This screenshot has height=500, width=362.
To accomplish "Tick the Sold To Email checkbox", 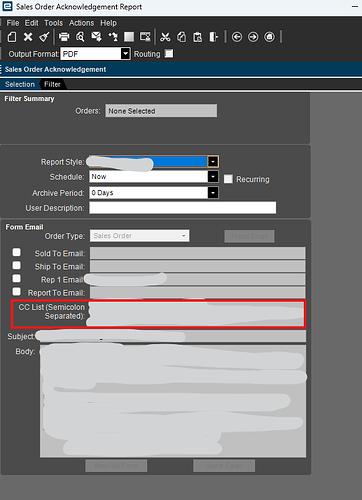I will 16,252.
